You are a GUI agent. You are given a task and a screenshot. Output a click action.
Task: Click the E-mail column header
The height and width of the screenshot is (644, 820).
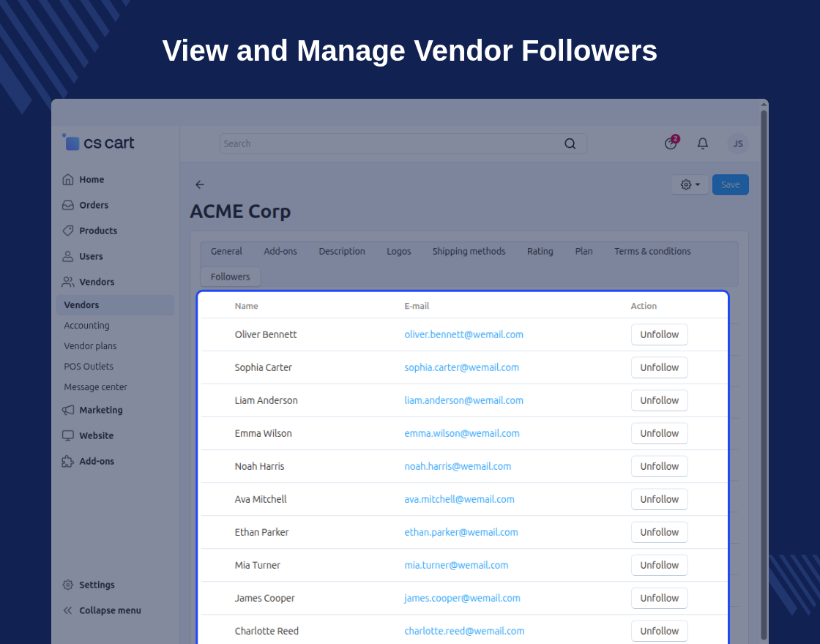point(417,306)
